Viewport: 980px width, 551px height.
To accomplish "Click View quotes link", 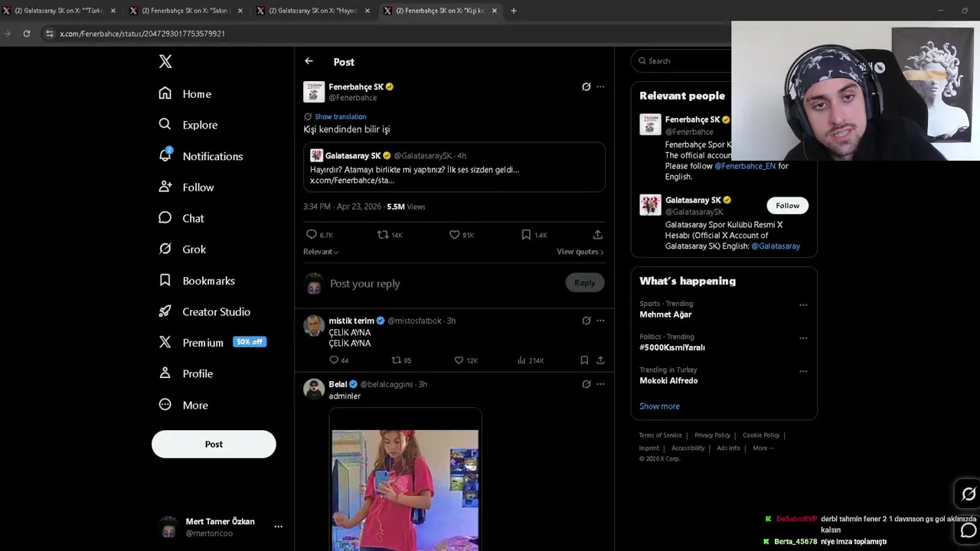I will click(580, 252).
